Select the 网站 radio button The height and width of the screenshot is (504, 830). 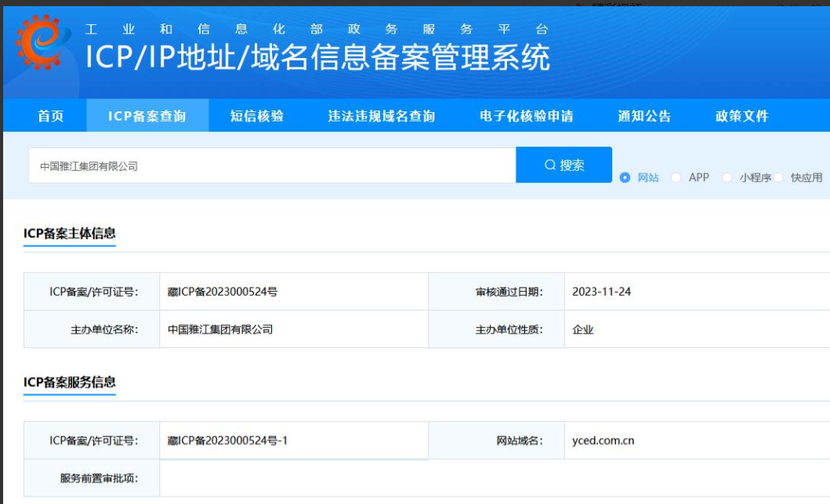625,178
